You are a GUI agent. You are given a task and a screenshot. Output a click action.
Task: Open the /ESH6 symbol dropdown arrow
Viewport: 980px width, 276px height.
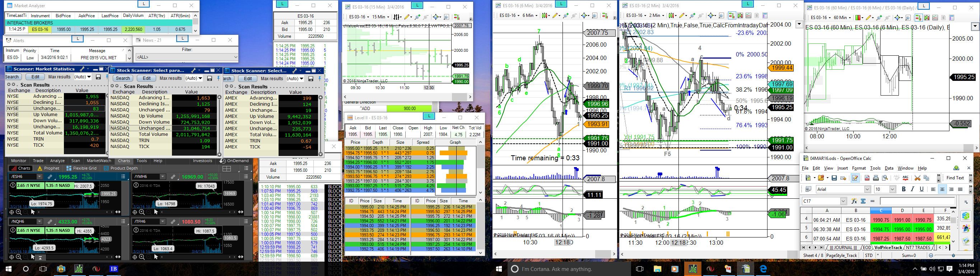tap(39, 177)
